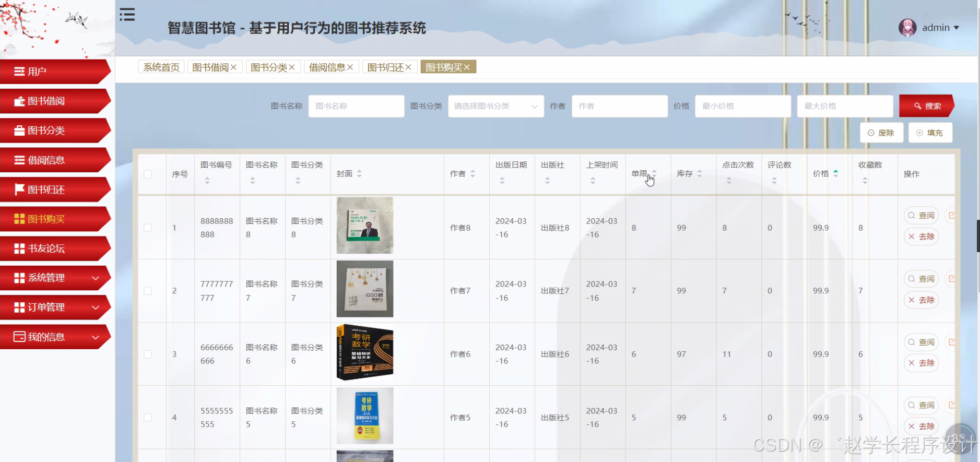The image size is (980, 462).
Task: Focus the 图书名称 search field
Action: tap(356, 106)
